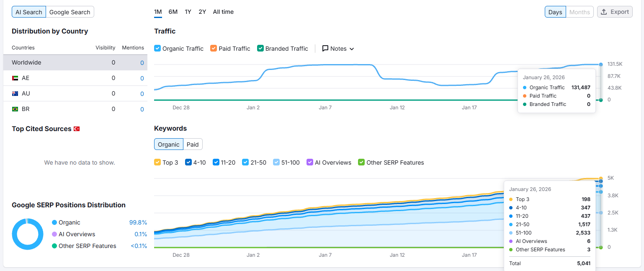
Task: Switch to All time range
Action: (223, 12)
